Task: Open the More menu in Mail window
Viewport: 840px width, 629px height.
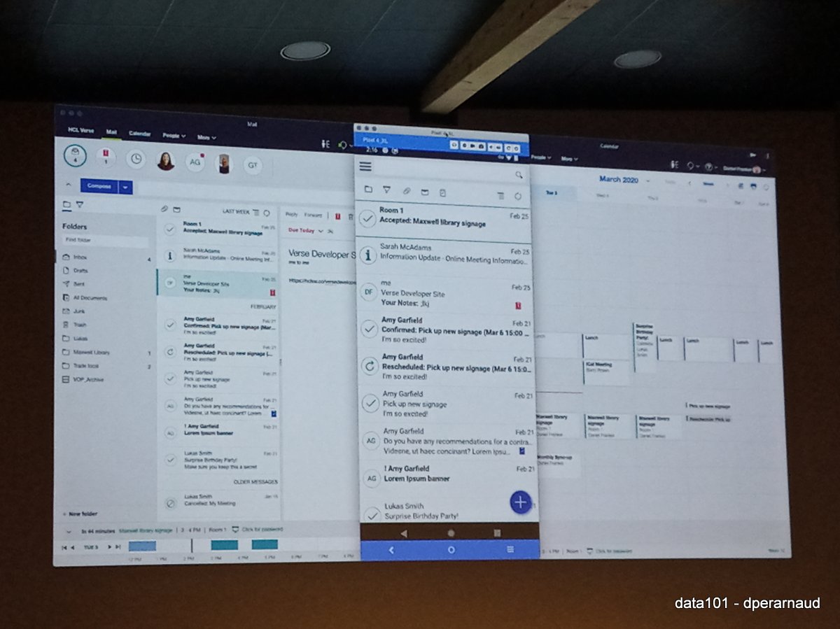Action: pos(206,137)
